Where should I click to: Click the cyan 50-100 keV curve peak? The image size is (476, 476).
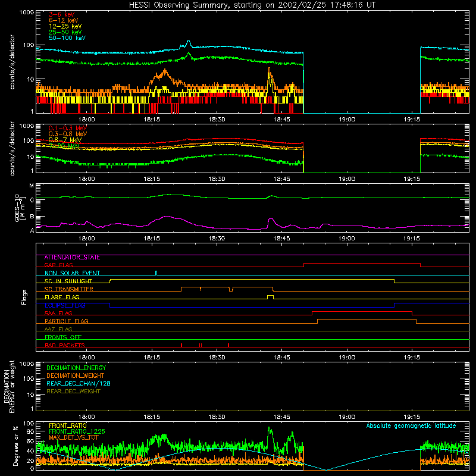[189, 41]
